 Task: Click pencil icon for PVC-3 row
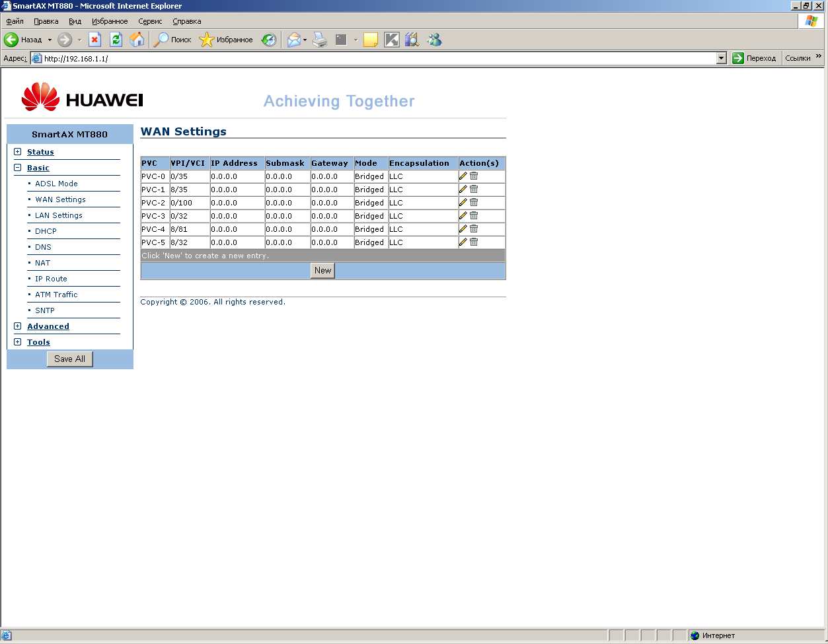tap(463, 216)
